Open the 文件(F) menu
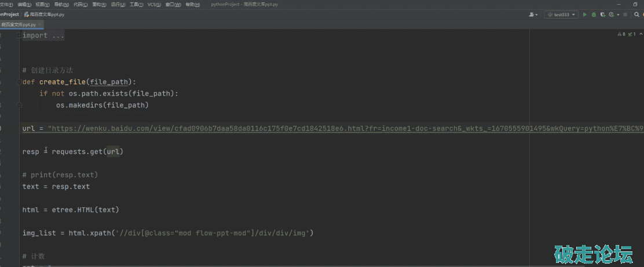Screen dimensions: 644x267 pos(6,4)
